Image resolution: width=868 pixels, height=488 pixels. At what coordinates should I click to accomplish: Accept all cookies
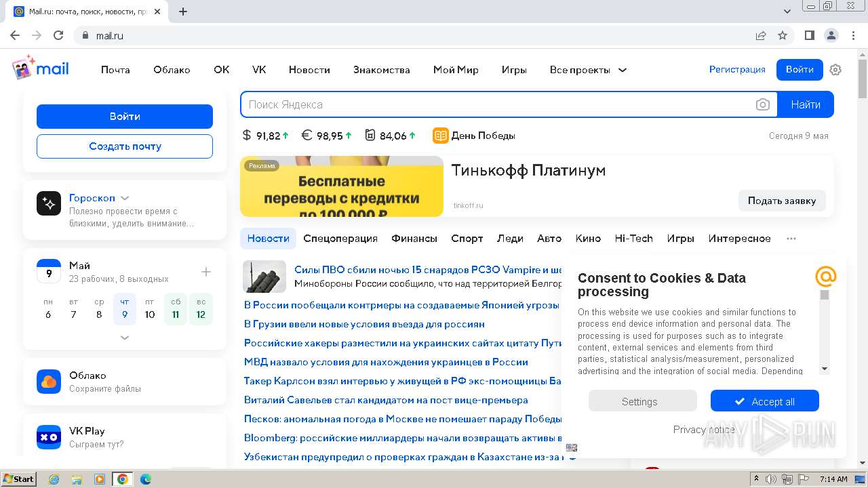[x=765, y=401]
